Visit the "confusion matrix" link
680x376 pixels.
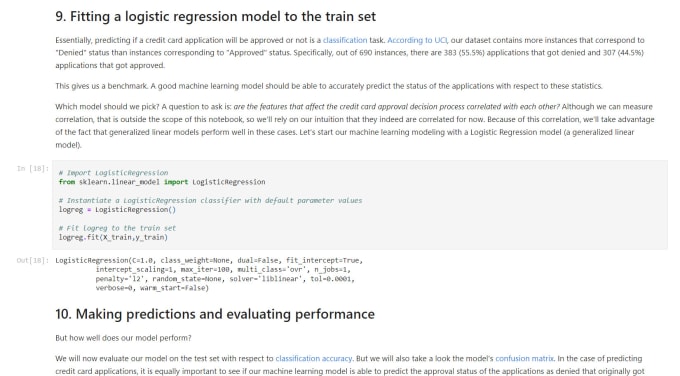524,359
